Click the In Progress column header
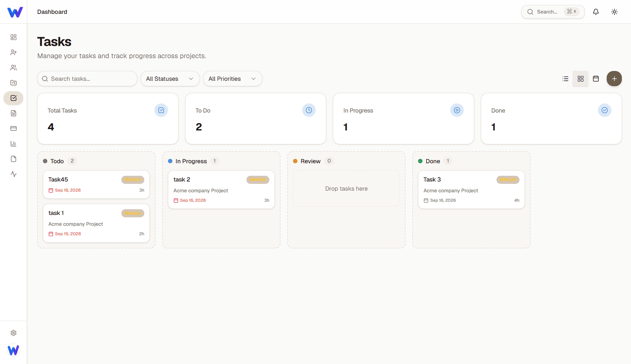The width and height of the screenshot is (631, 364). click(x=191, y=161)
